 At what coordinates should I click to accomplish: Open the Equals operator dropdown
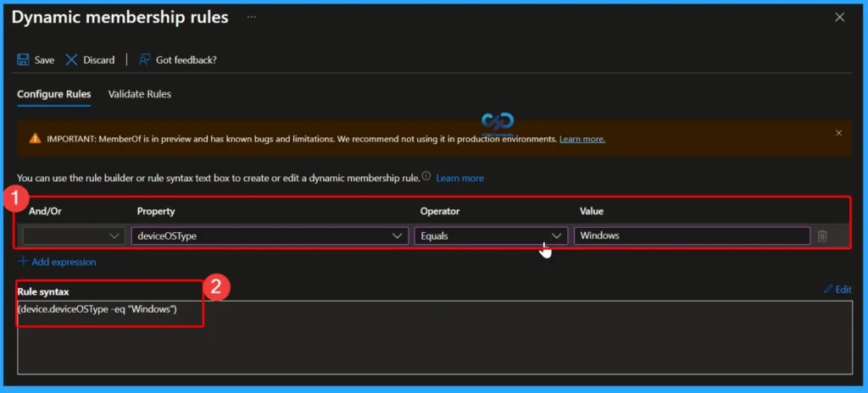491,235
